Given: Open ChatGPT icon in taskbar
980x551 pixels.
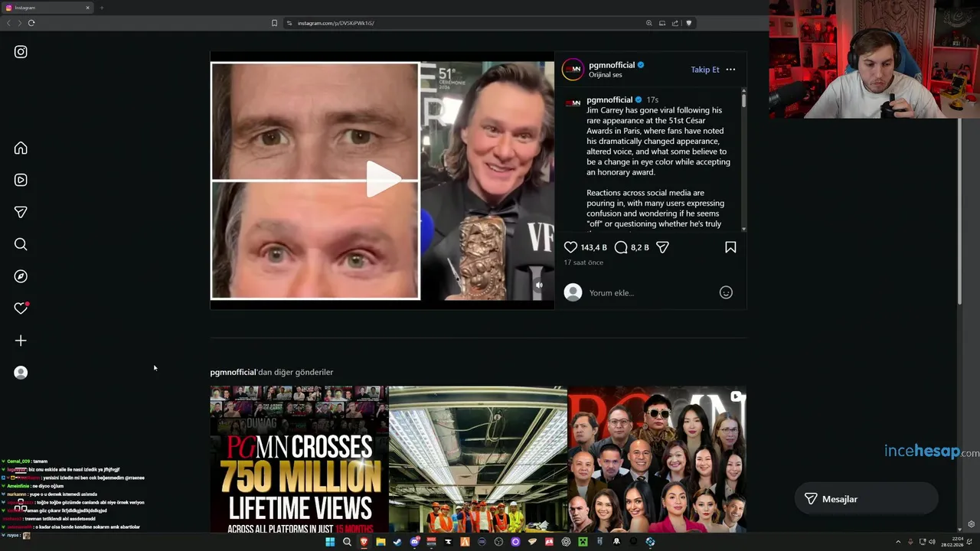Looking at the screenshot, I should click(566, 542).
